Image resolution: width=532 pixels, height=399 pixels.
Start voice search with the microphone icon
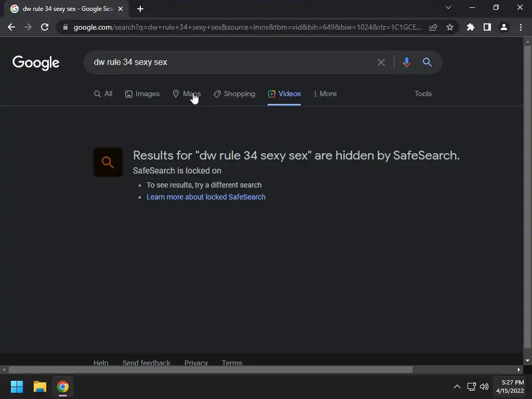pos(406,62)
